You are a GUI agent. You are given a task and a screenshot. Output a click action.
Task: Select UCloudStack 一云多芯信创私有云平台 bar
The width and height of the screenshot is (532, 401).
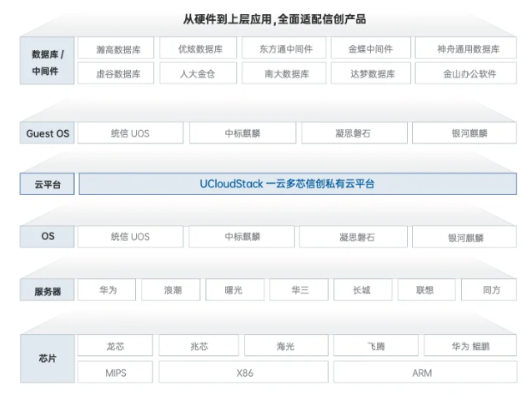point(298,184)
